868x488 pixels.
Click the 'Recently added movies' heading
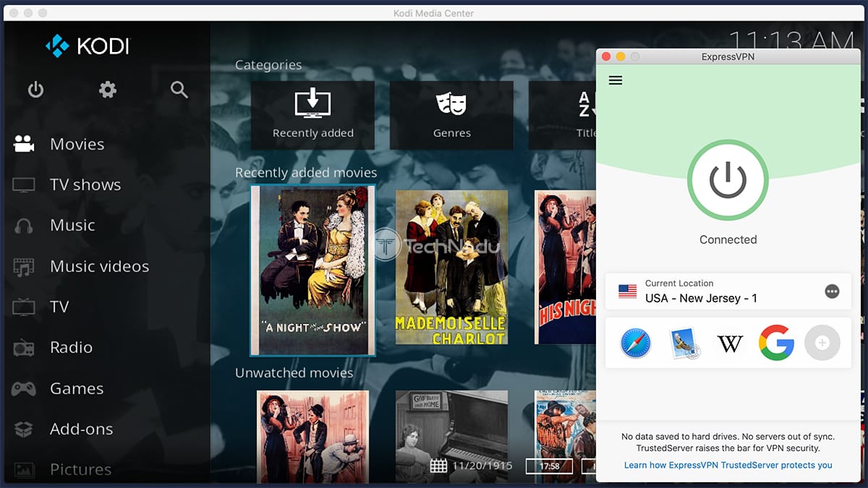(306, 173)
